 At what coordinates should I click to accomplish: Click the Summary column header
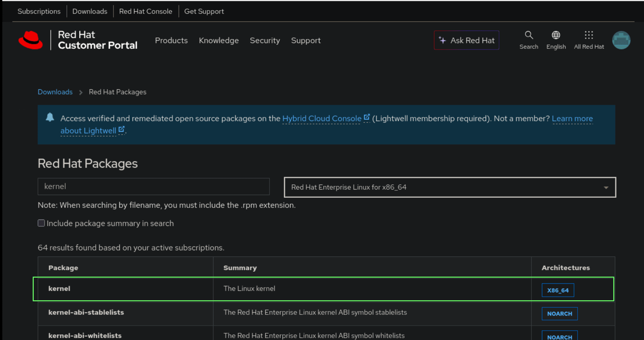click(x=240, y=268)
